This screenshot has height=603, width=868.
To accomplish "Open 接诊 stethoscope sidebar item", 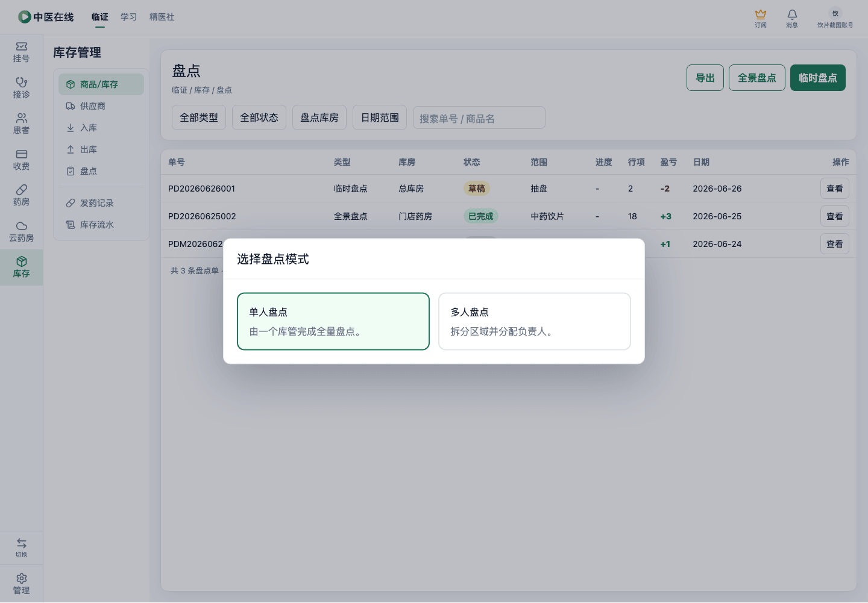I will 21,88.
